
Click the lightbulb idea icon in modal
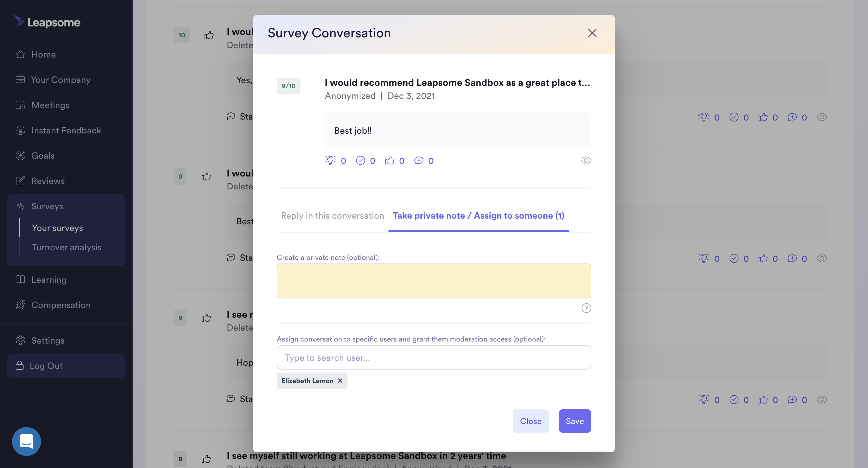point(330,161)
